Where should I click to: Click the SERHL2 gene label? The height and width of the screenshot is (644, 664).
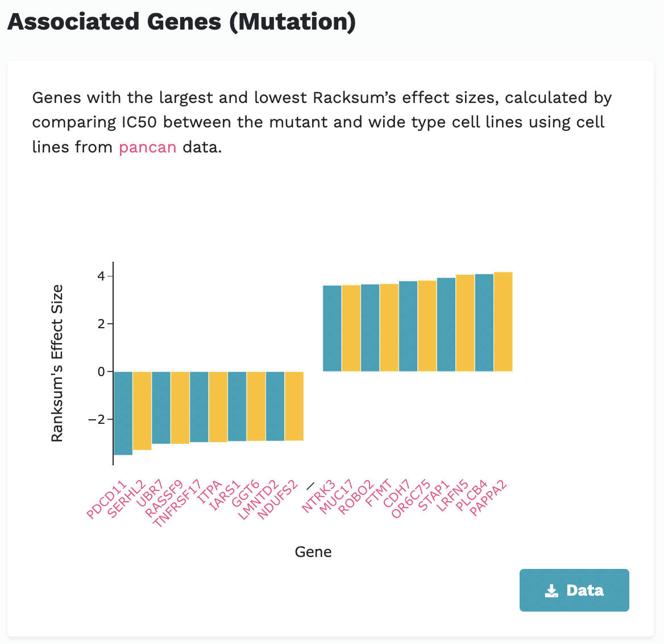point(126,499)
